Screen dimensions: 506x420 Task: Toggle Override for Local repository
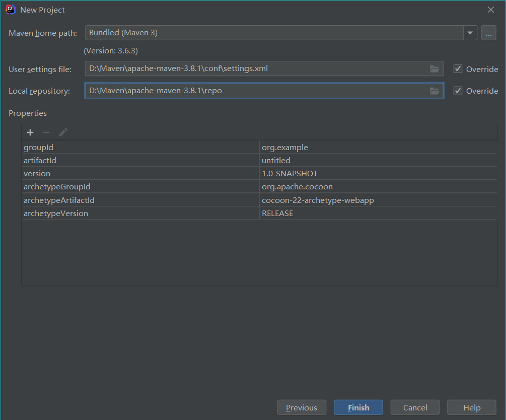(458, 91)
